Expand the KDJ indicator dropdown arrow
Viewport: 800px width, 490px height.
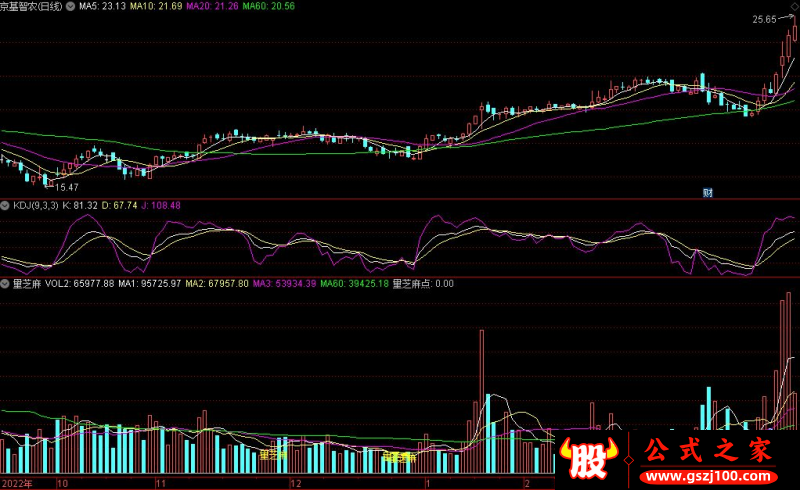5,206
